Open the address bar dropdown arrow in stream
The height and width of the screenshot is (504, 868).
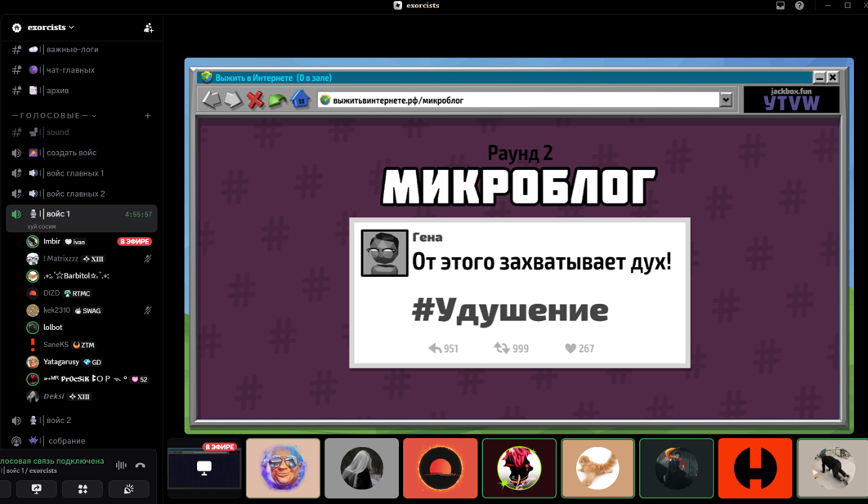726,100
